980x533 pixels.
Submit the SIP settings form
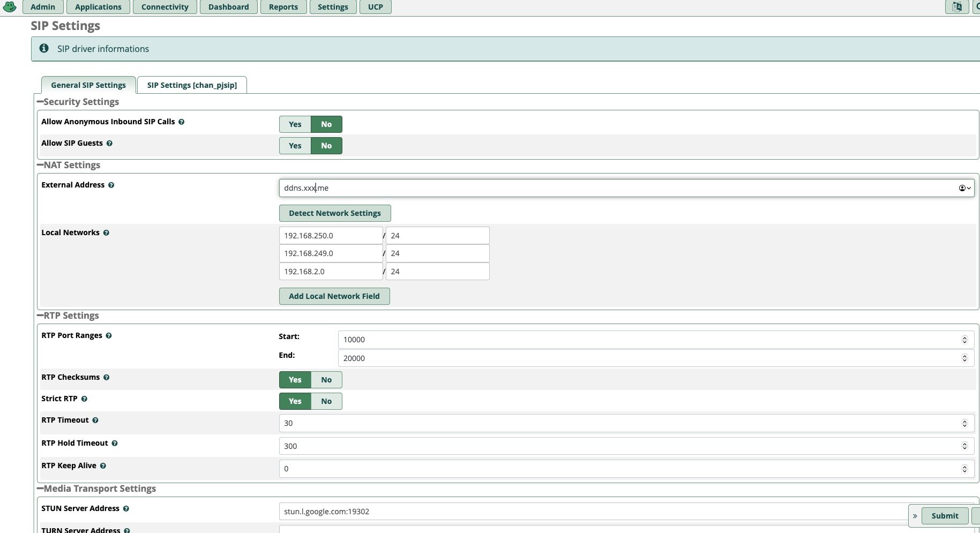point(945,516)
